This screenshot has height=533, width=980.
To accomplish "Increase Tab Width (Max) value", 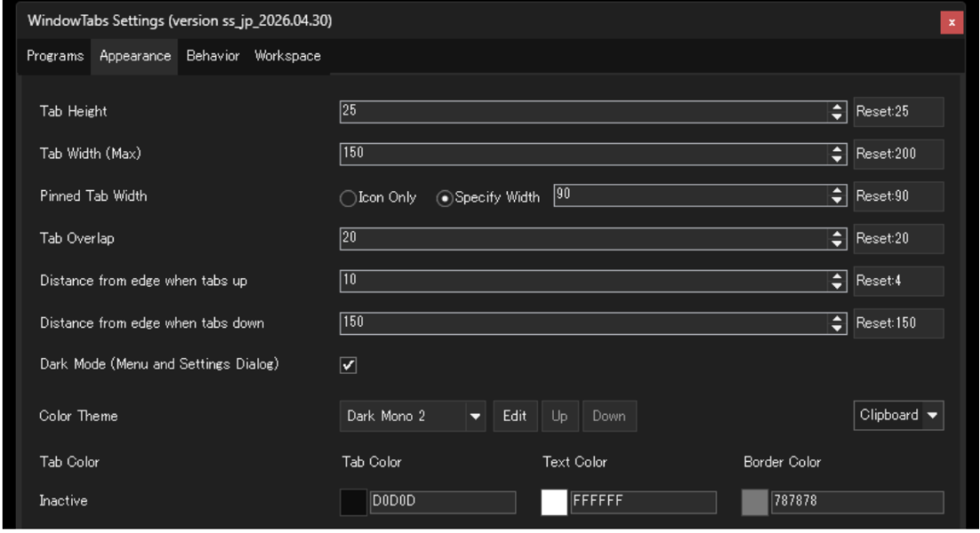I will point(837,149).
